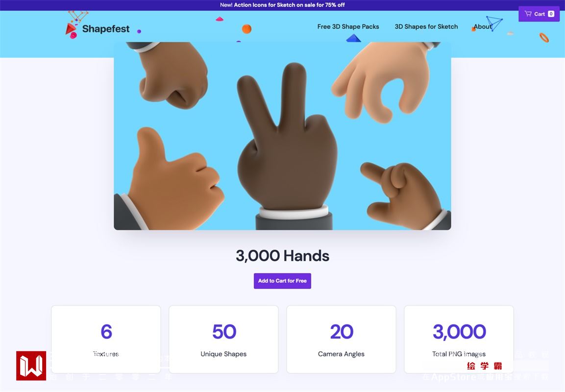Viewport: 565px width, 392px height.
Task: Click the blue wireframe triangle near About
Action: coord(494,24)
